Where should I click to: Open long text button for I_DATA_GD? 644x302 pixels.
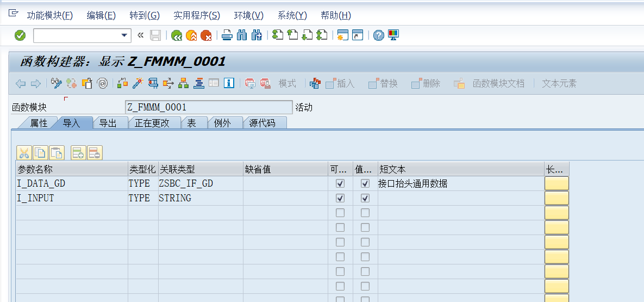coord(557,183)
